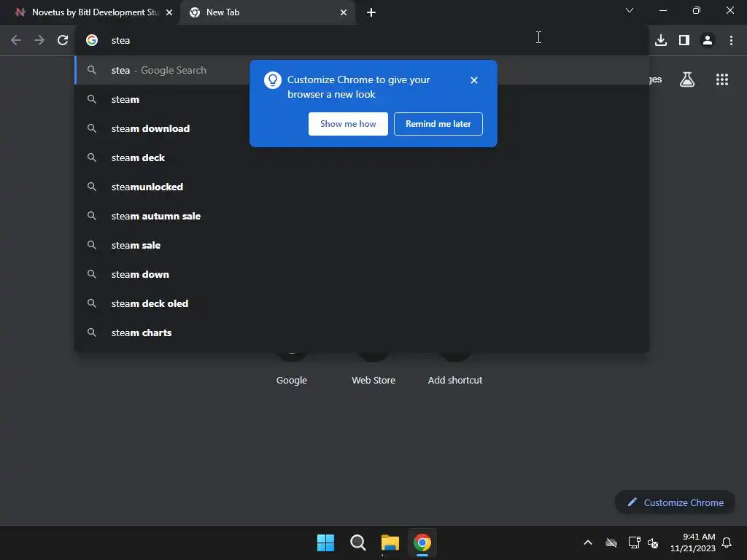Click the network display tray icon
Viewport: 747px width, 560px height.
[x=634, y=542]
